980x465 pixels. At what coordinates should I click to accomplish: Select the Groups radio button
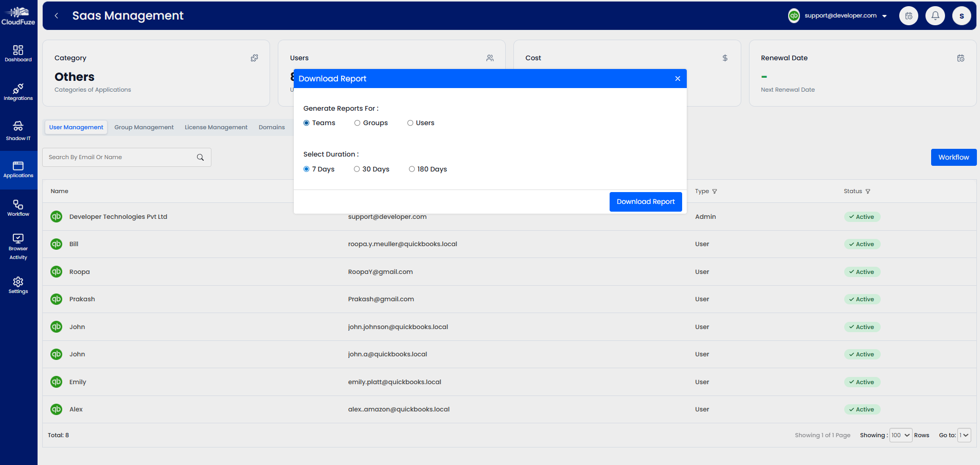coord(358,123)
